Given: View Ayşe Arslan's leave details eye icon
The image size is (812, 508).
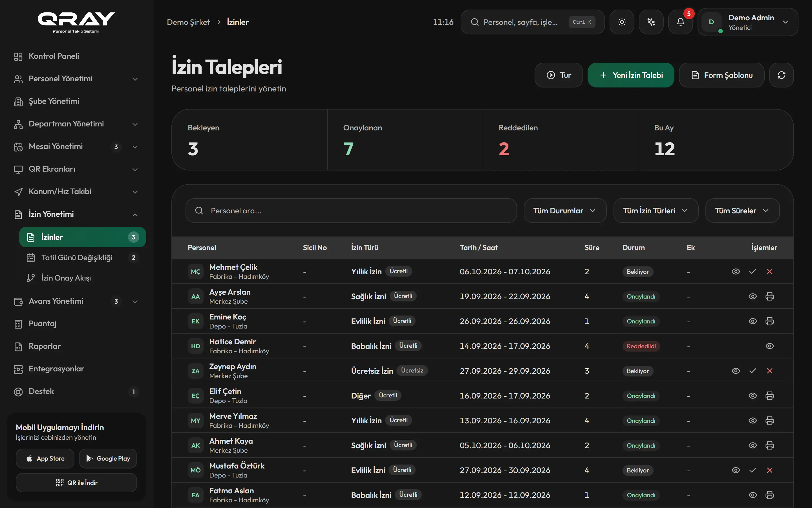Looking at the screenshot, I should (753, 296).
